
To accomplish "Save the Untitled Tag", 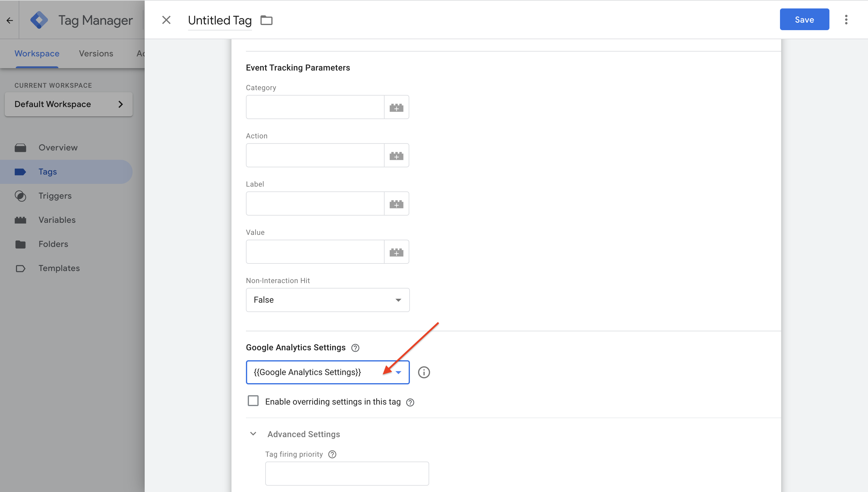I will (x=804, y=19).
